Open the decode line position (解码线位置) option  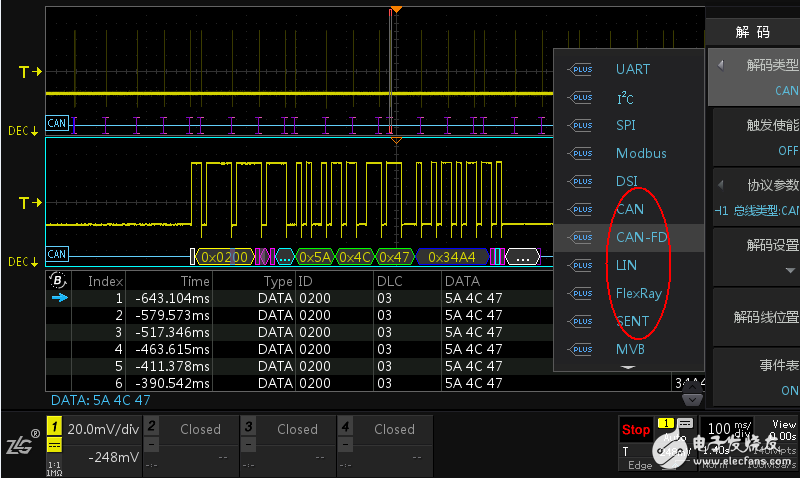point(757,317)
